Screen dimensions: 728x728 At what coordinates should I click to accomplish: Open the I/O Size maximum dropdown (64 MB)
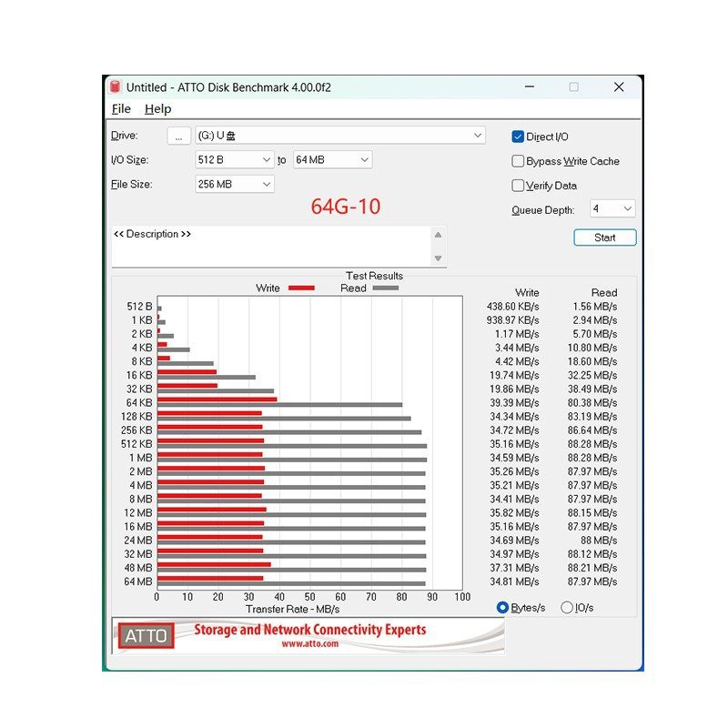[x=332, y=160]
